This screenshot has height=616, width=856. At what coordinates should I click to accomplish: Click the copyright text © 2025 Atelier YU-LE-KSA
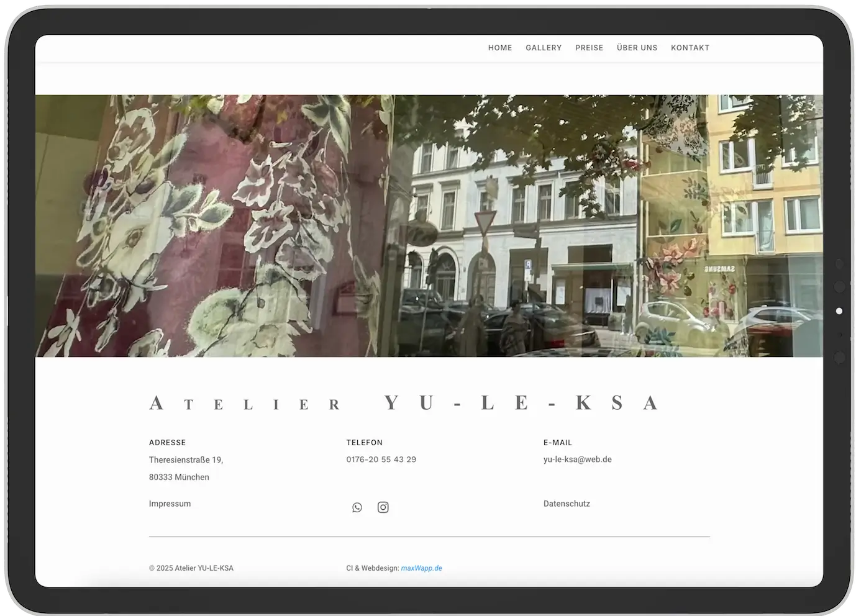tap(191, 568)
